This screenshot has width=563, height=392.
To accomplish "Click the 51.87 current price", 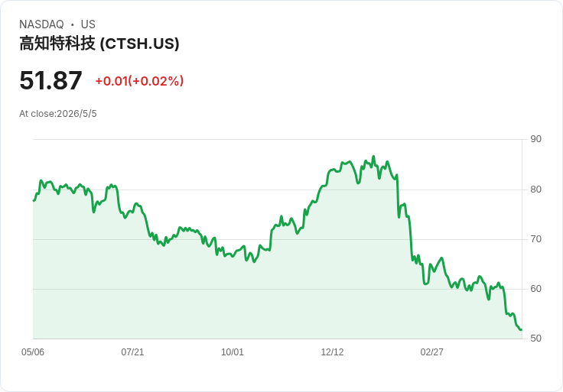I will click(50, 80).
